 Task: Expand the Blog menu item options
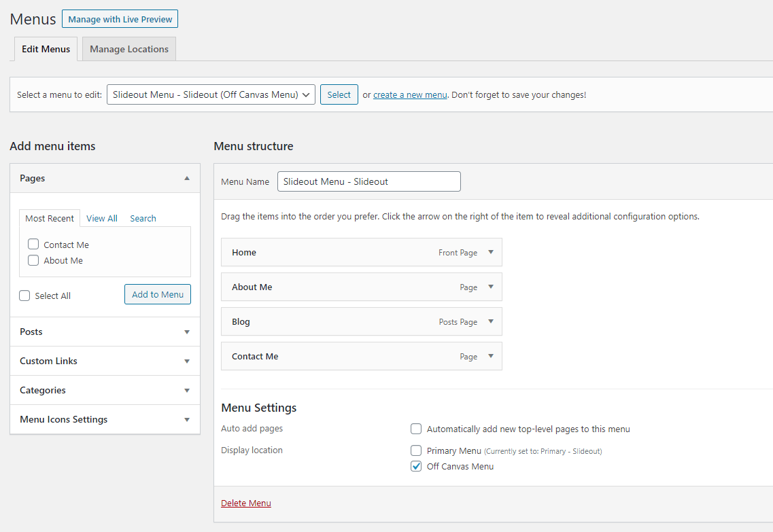(x=491, y=321)
